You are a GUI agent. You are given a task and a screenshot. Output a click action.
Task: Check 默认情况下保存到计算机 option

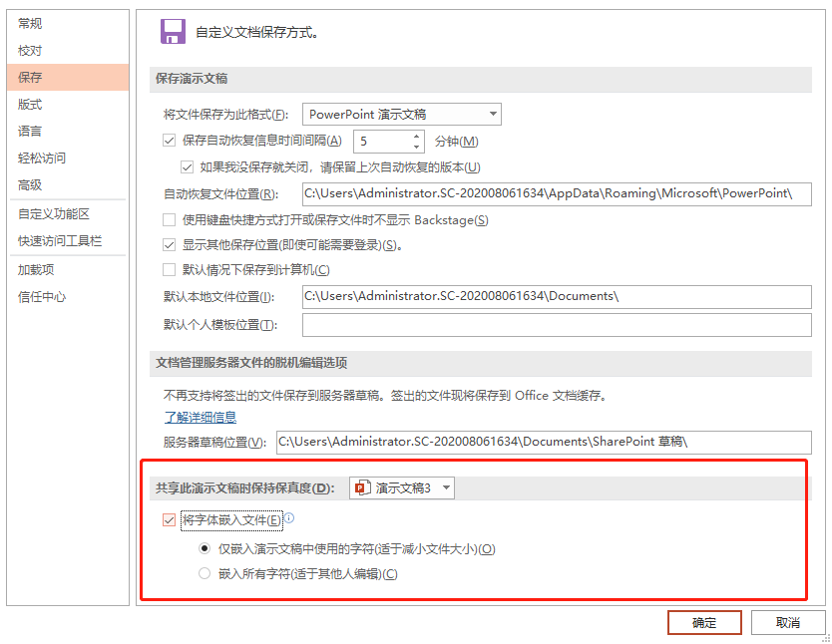point(170,270)
